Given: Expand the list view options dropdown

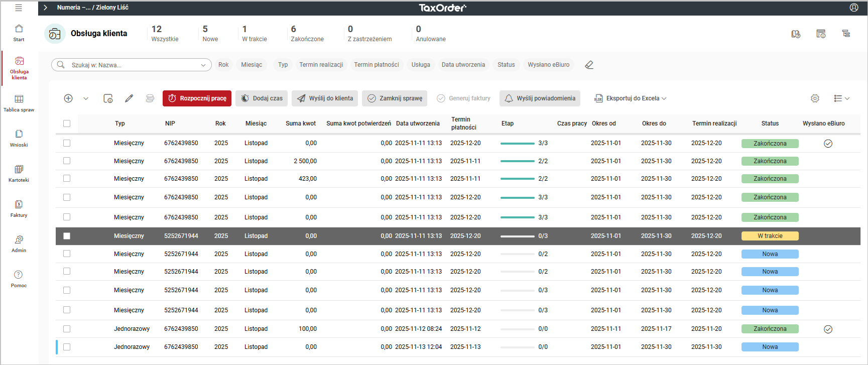Looking at the screenshot, I should pos(841,98).
